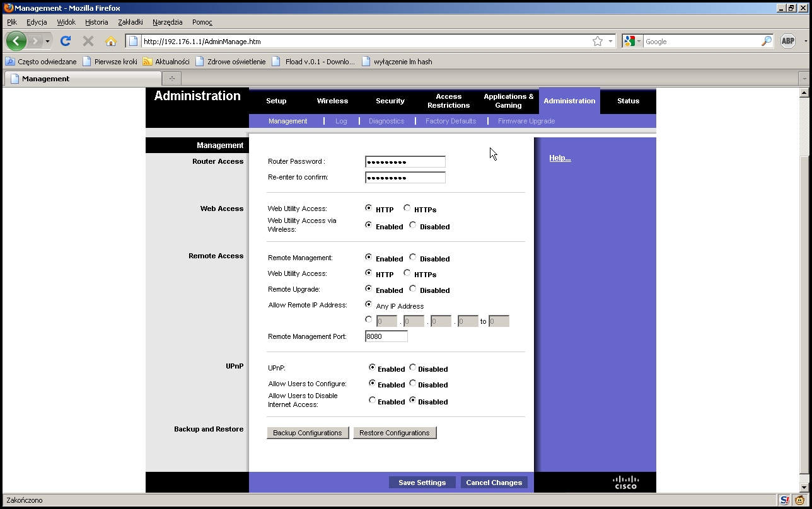This screenshot has width=812, height=509.
Task: Disable Remote Management radio
Action: [x=413, y=257]
